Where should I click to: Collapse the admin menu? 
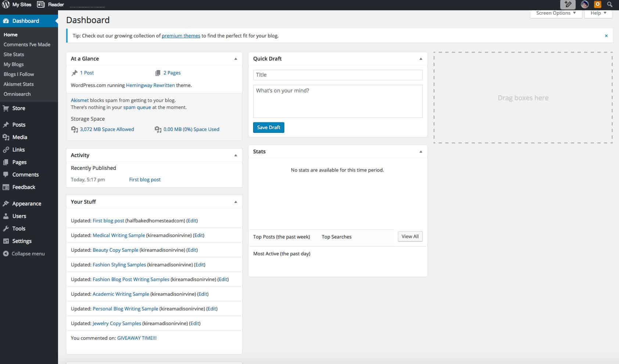click(24, 254)
